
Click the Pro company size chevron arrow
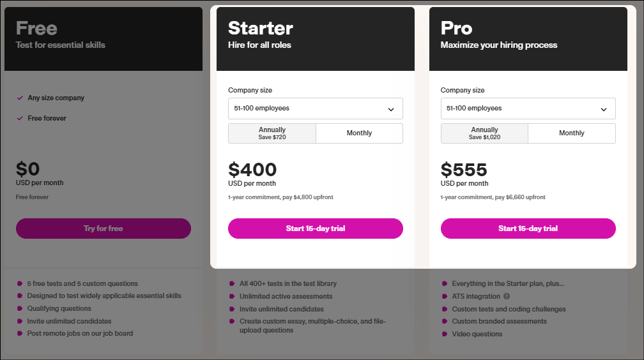pyautogui.click(x=603, y=110)
